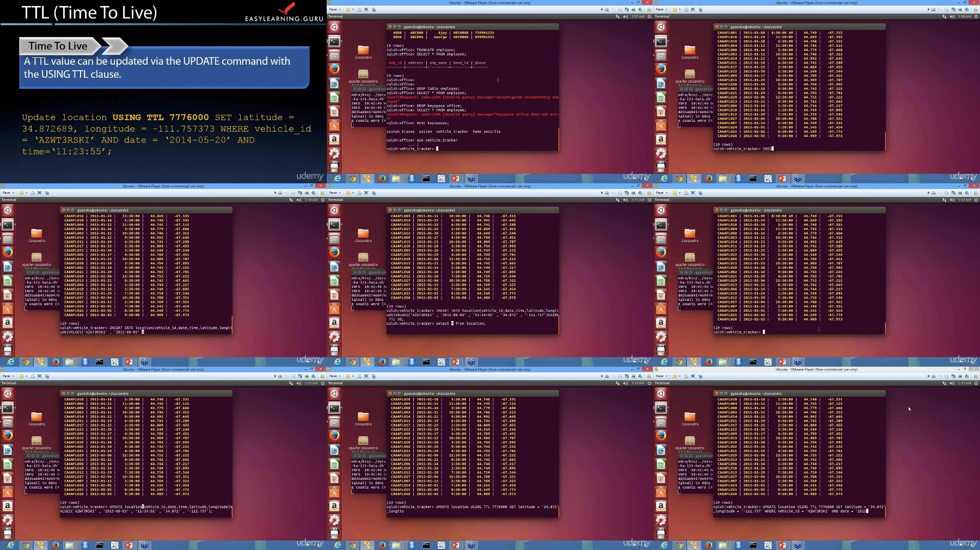Click VMware fullscreen icon in 5:08 AM frame
Image resolution: width=980 pixels, height=550 pixels.
(693, 9)
